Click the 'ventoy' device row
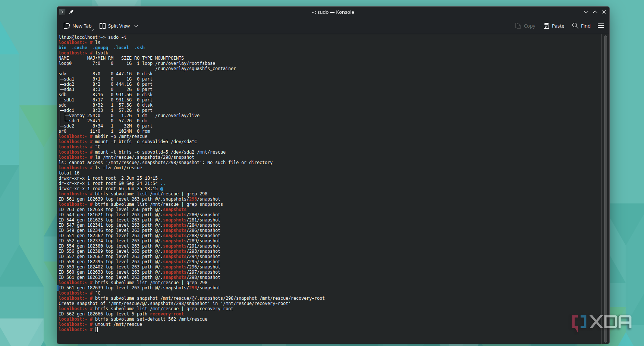This screenshot has width=644, height=346. point(129,116)
